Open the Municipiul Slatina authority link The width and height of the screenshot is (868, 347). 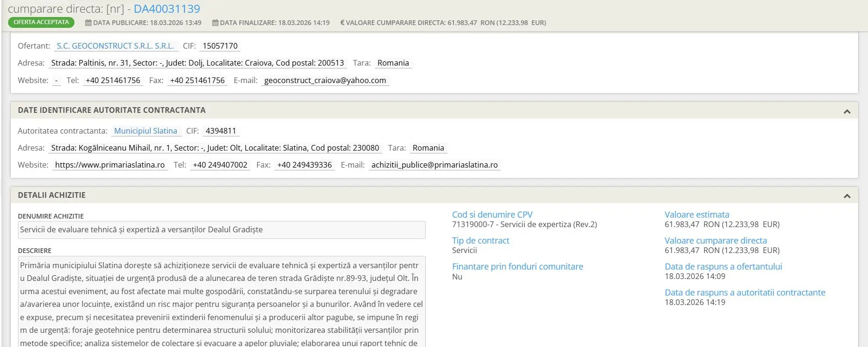click(146, 131)
